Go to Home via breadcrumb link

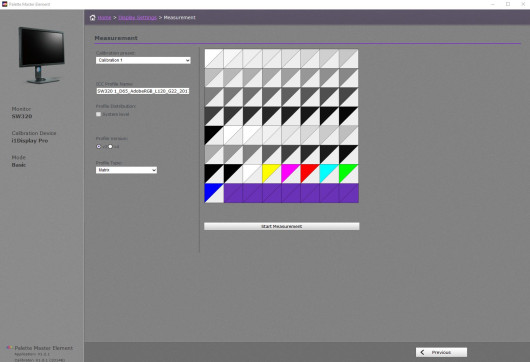pyautogui.click(x=104, y=18)
